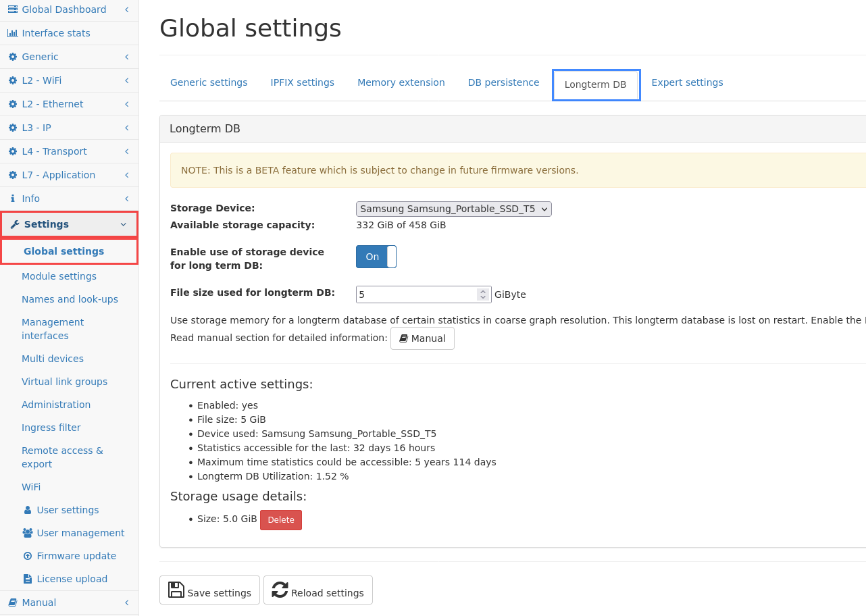Open Multi devices settings
The width and height of the screenshot is (866, 616).
(x=53, y=359)
